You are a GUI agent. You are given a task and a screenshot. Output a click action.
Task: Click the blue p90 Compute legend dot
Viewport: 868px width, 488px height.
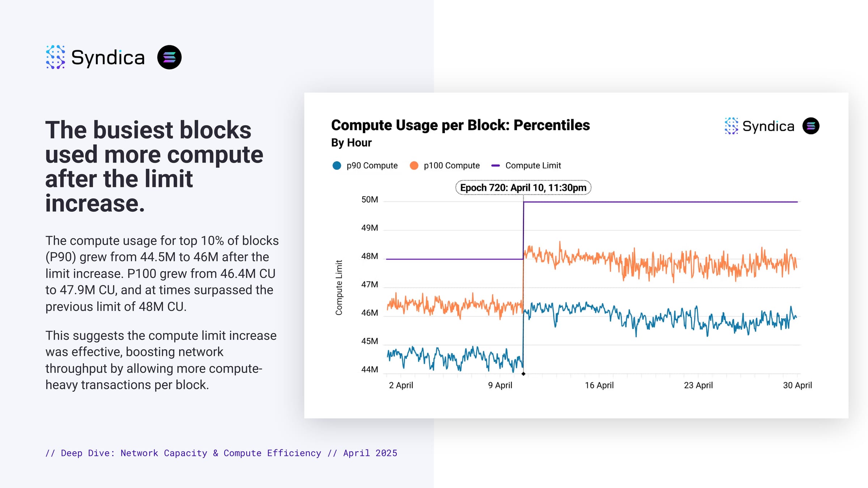tap(337, 166)
